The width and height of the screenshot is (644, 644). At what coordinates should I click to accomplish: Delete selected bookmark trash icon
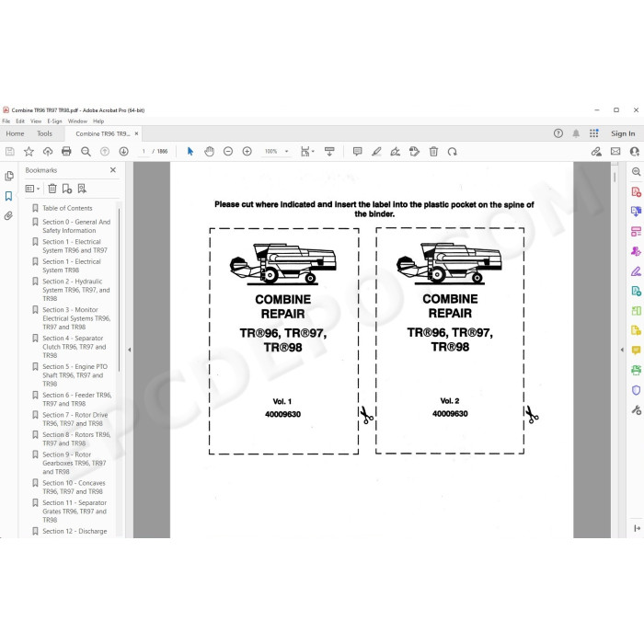[52, 189]
